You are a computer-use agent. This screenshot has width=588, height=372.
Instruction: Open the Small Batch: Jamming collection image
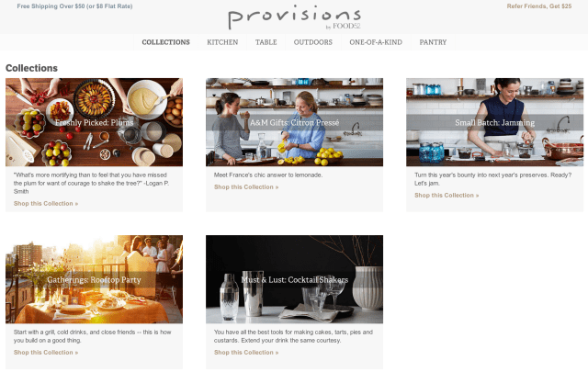point(494,122)
